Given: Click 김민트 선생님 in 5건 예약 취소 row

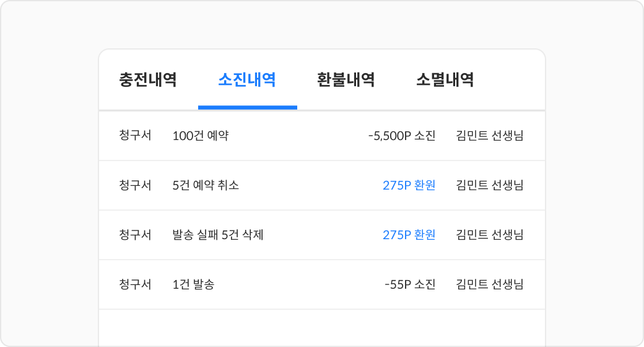Looking at the screenshot, I should (489, 185).
